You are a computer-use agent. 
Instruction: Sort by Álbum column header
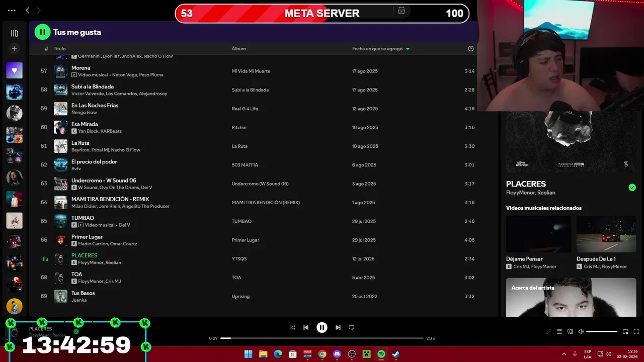click(238, 49)
